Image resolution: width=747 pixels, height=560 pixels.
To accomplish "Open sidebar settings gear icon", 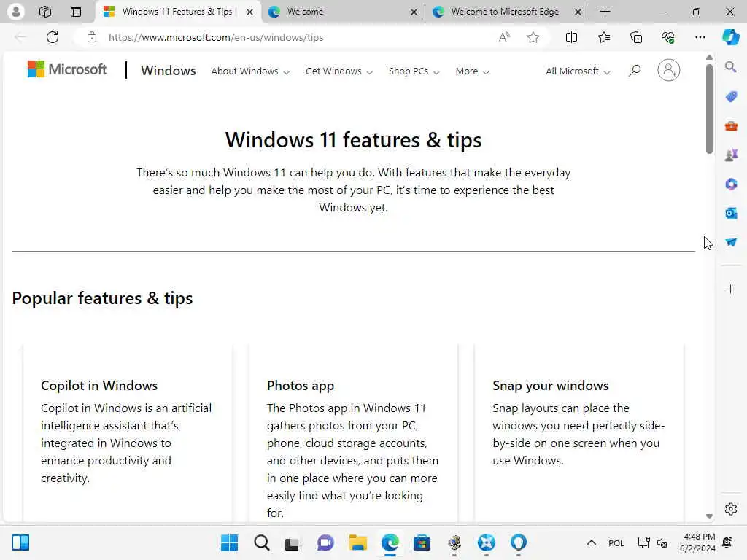I will 731,509.
